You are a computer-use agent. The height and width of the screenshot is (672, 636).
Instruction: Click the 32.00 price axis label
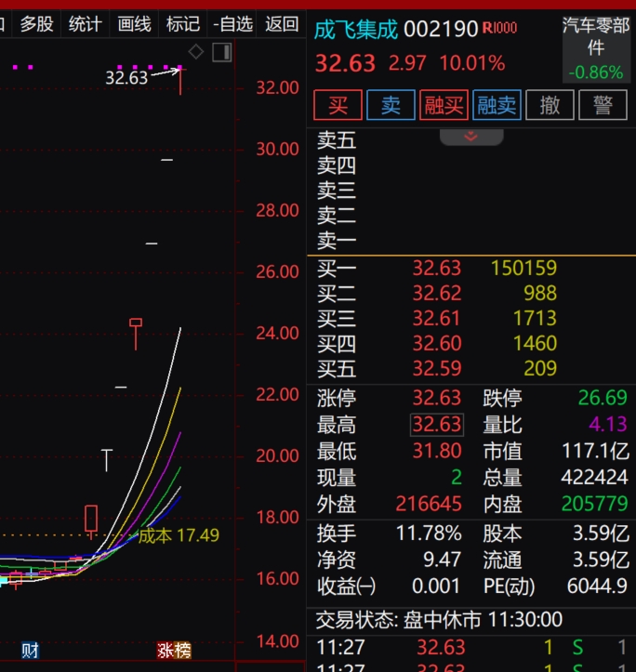277,88
